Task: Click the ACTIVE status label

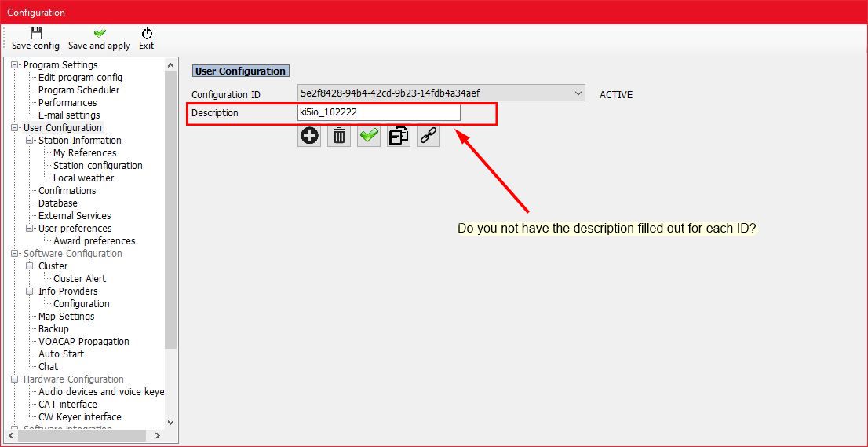Action: (x=616, y=95)
